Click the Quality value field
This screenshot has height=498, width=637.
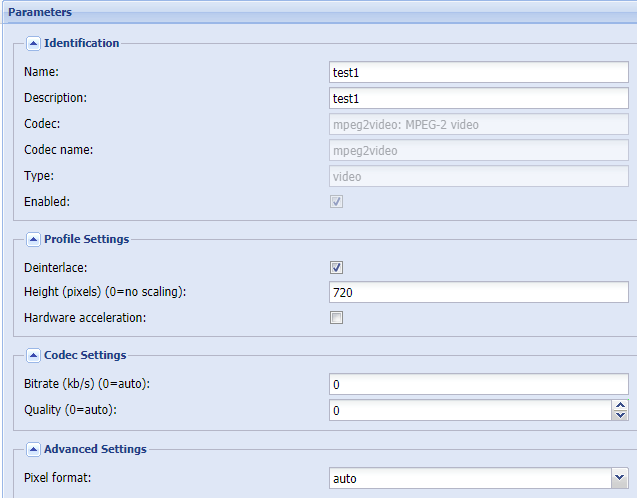coord(470,410)
